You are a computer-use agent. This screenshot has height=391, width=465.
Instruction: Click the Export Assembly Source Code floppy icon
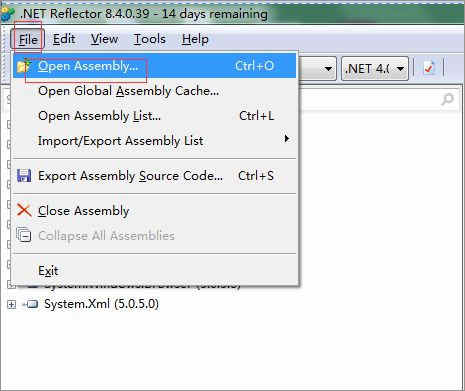(x=24, y=176)
